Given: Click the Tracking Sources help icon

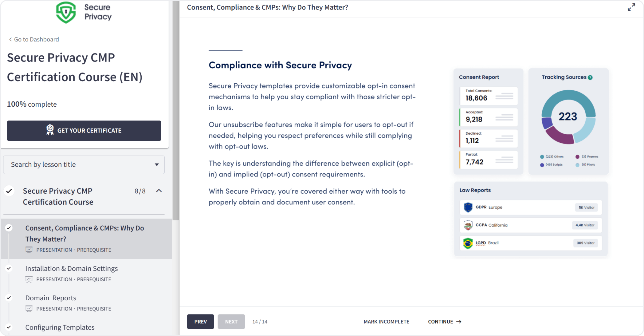Looking at the screenshot, I should [590, 77].
